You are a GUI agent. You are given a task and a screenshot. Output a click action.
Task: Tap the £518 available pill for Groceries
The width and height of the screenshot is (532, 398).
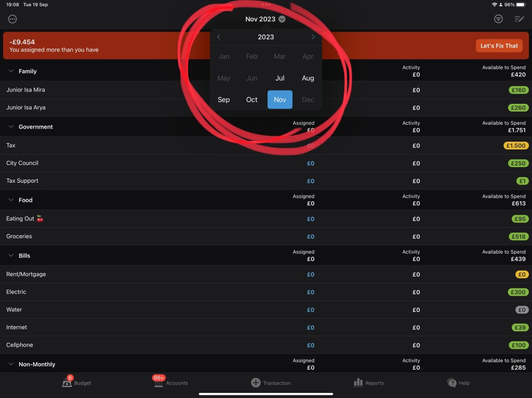[518, 236]
